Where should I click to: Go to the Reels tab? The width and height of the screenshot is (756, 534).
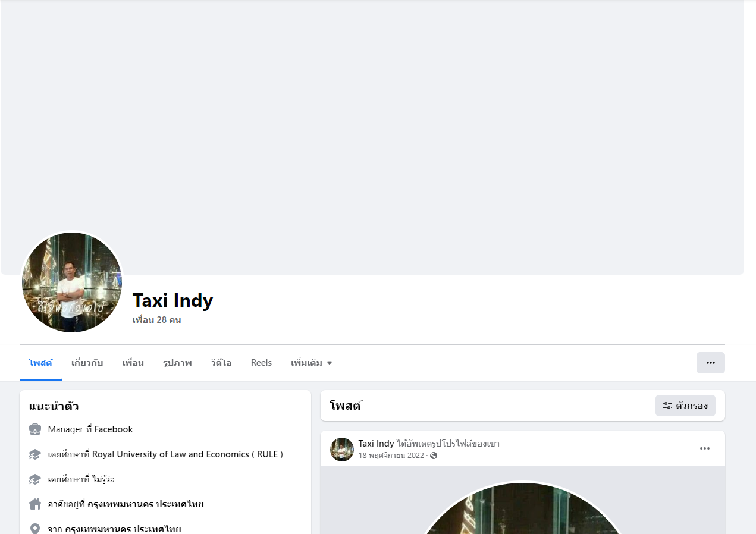pyautogui.click(x=261, y=363)
